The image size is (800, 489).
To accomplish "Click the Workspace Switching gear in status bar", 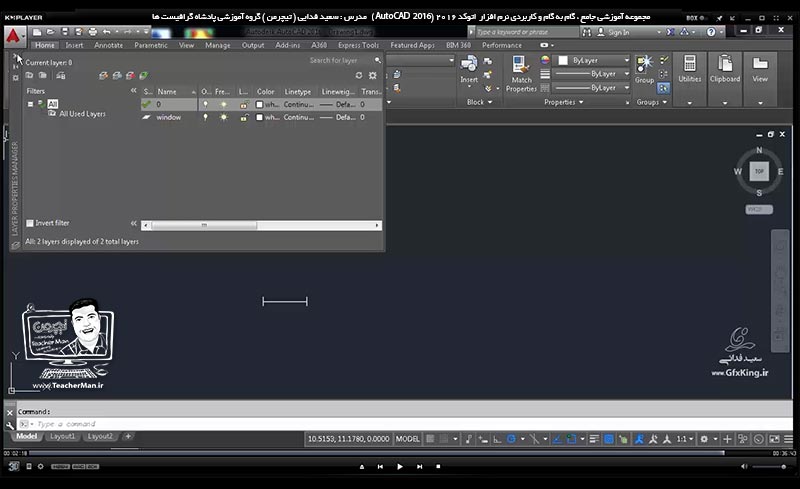I will pos(704,439).
